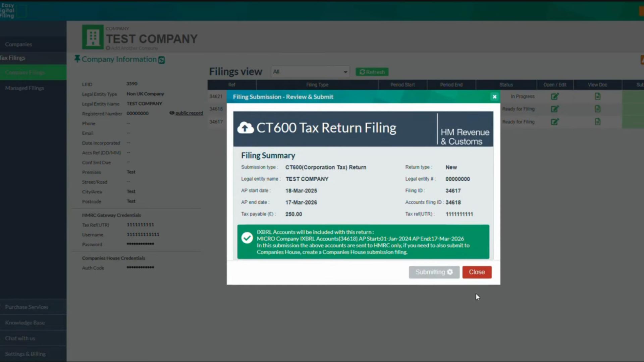Open Managed Filings from the sidebar
The width and height of the screenshot is (644, 362).
[24, 88]
